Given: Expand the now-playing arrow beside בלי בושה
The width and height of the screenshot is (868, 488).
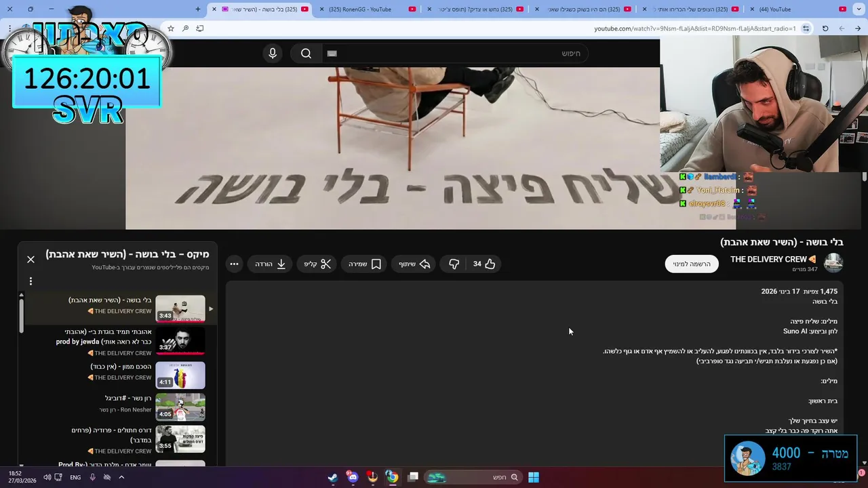Looking at the screenshot, I should pos(211,308).
